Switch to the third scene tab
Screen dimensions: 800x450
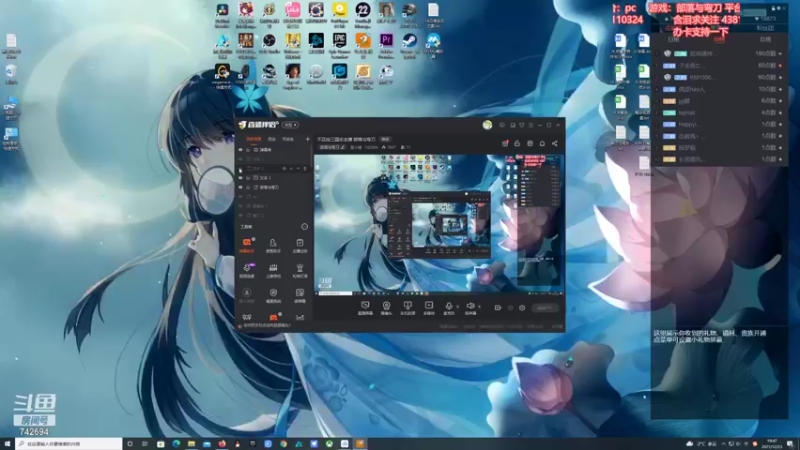coord(288,139)
